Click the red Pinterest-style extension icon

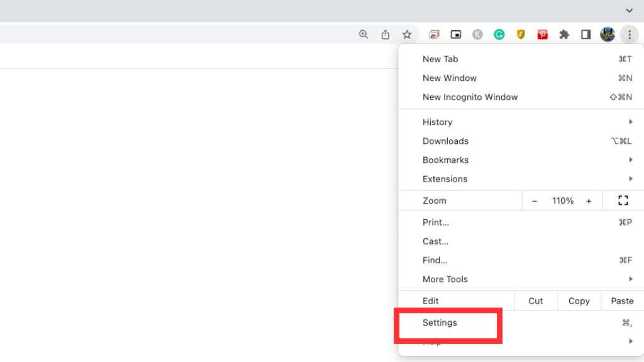(x=542, y=35)
